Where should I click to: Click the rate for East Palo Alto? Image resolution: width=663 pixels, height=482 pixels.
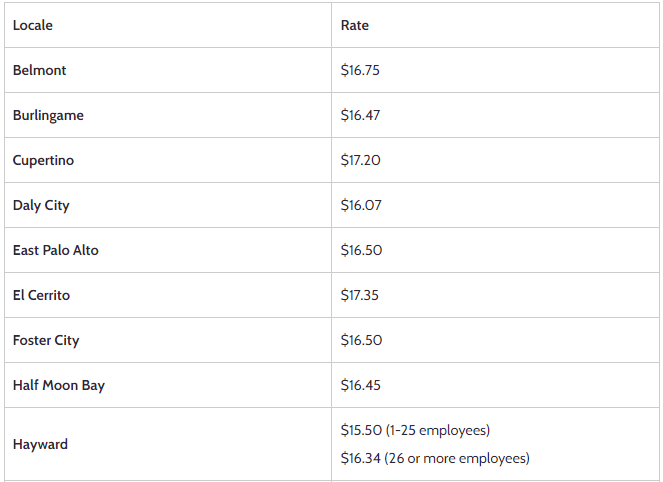tap(361, 250)
